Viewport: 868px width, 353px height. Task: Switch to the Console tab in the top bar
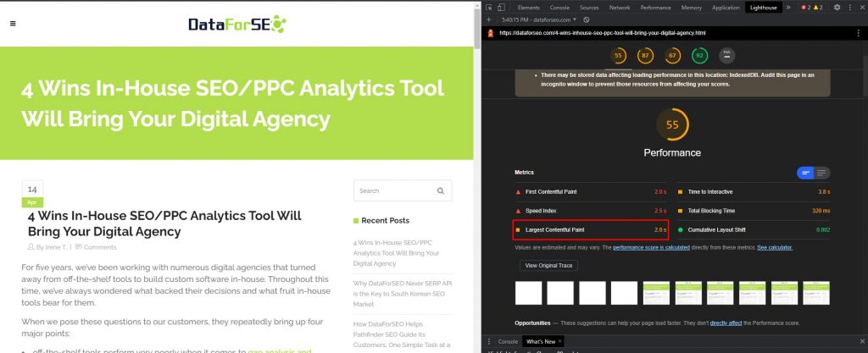point(559,8)
